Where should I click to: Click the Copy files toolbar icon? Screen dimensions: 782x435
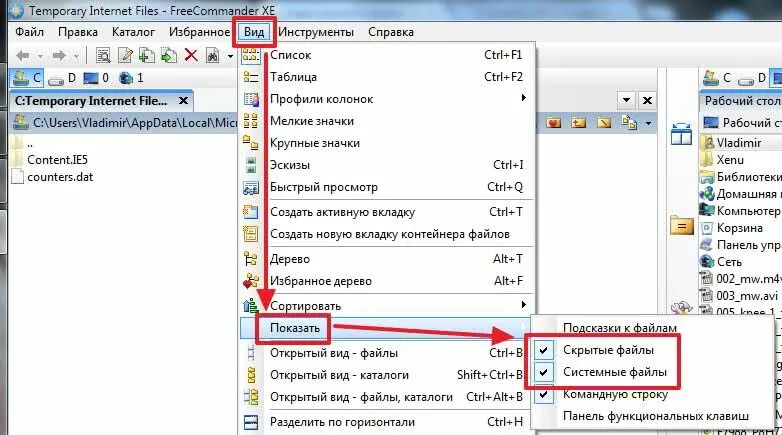(147, 55)
